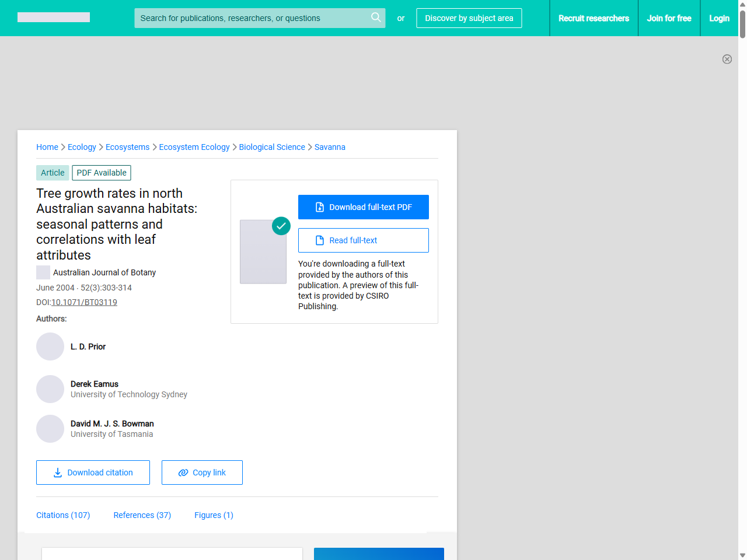Click L. D. Prior's avatar

[x=50, y=346]
